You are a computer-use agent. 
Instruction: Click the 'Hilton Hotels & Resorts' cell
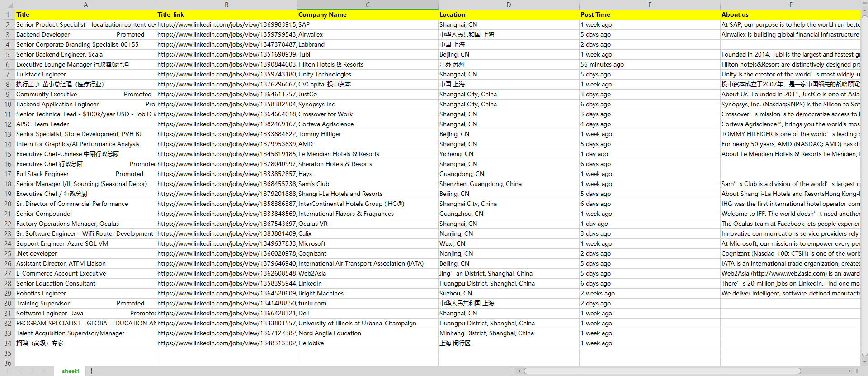point(368,64)
